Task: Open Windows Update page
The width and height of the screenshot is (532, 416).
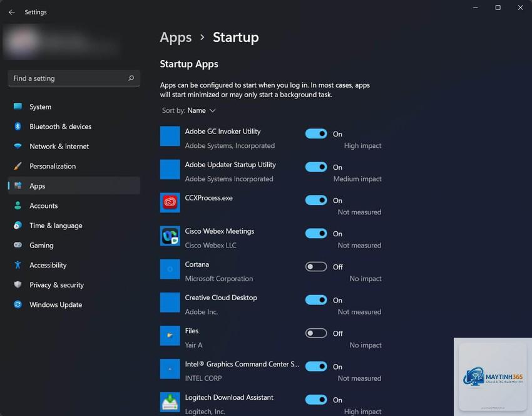Action: click(74, 304)
